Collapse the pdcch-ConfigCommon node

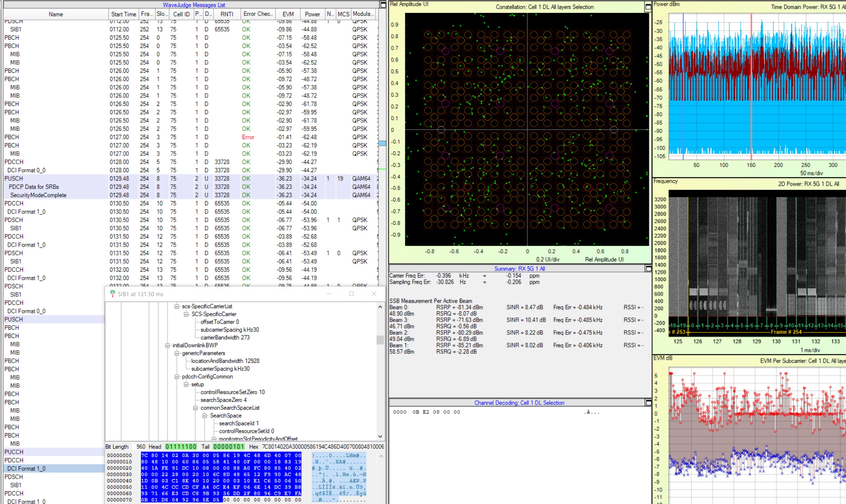click(x=177, y=377)
